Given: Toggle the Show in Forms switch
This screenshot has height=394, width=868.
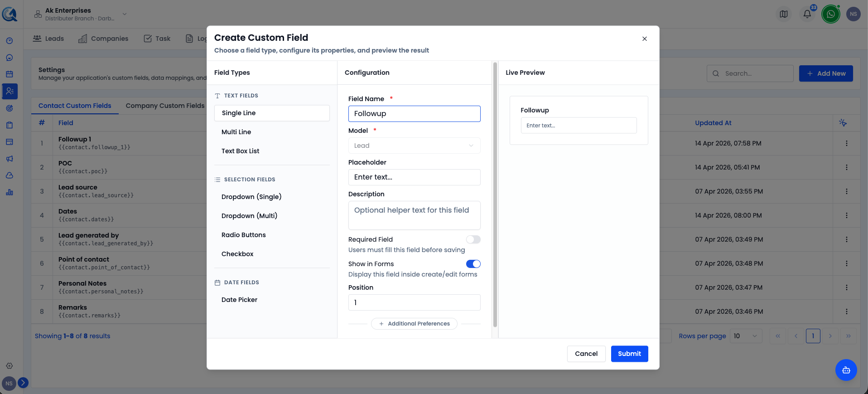Looking at the screenshot, I should 473,264.
